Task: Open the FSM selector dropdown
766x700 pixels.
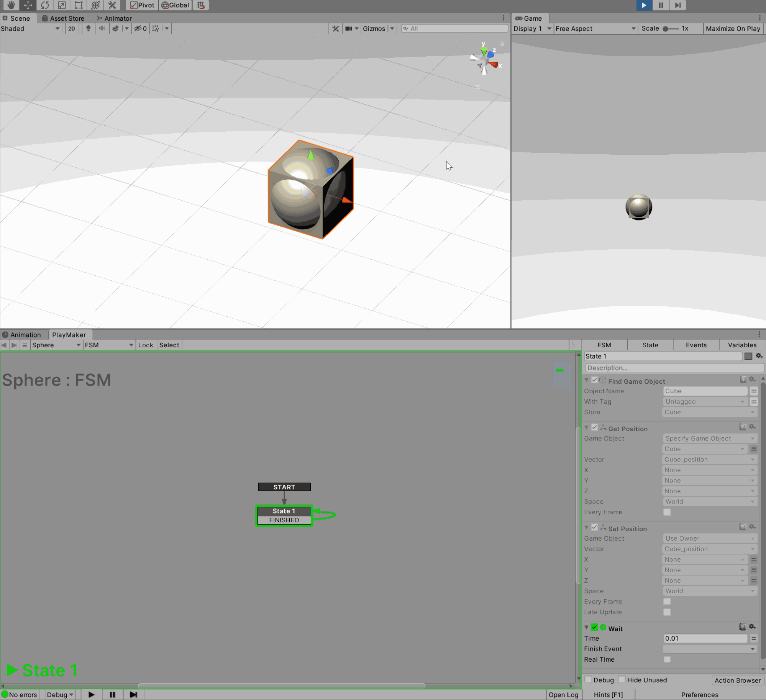Action: [109, 345]
